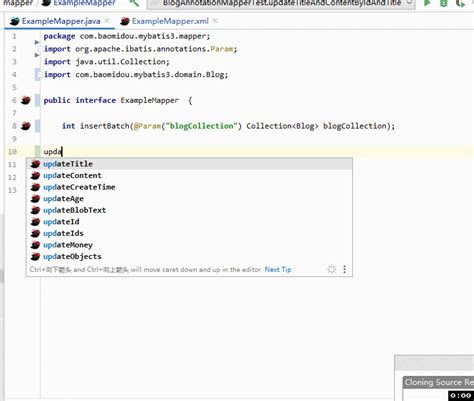Viewport: 474px width, 401px height.
Task: Click the Run green arrow icon
Action: (x=427, y=3)
